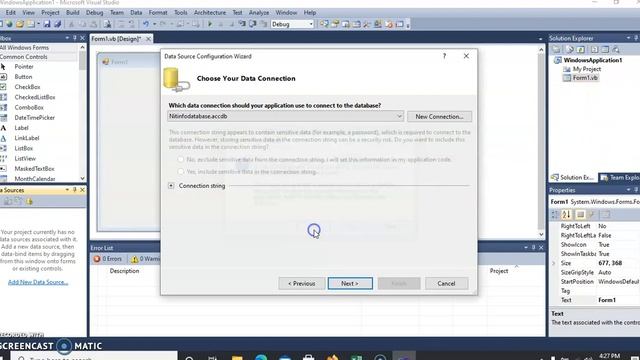Viewport: 640px width, 360px height.
Task: Click the Save All toolbar icon
Action: [58, 24]
